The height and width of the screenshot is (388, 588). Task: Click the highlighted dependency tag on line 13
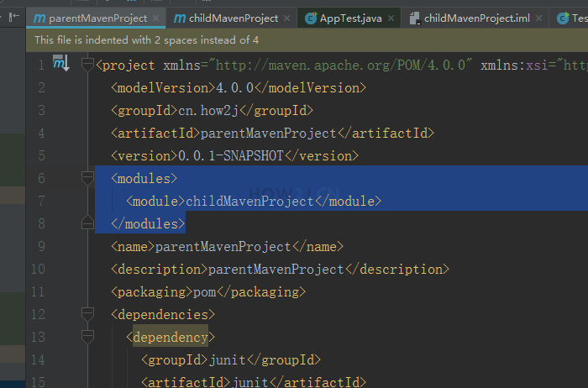click(171, 338)
